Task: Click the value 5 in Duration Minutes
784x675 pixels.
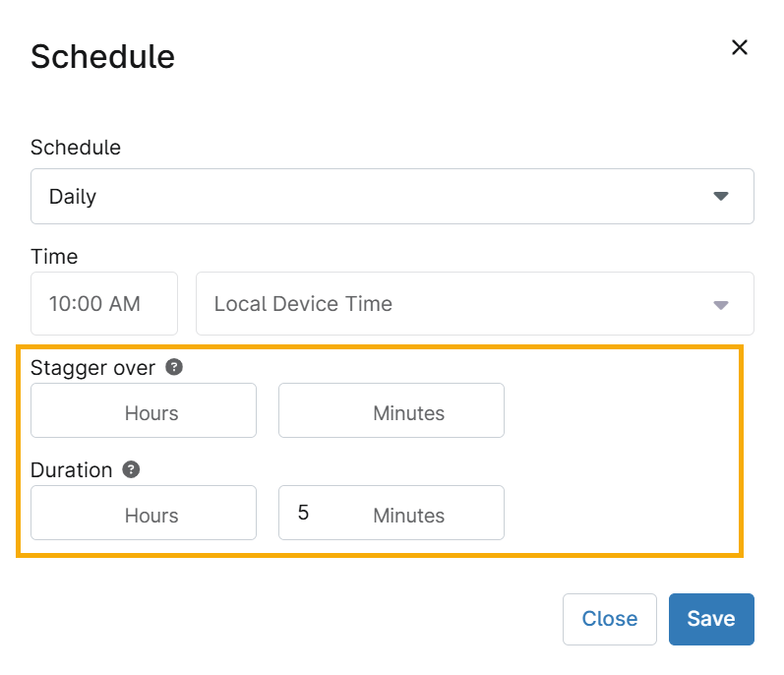Action: (304, 513)
